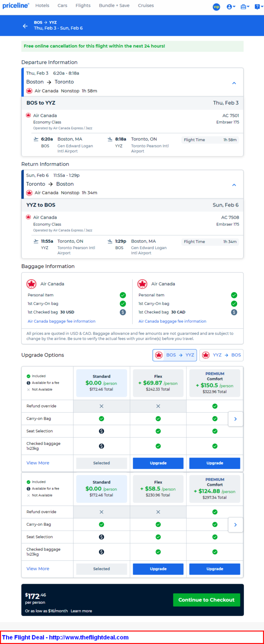264x644 pixels.
Task: Click Continue to Checkout button
Action: (206, 600)
